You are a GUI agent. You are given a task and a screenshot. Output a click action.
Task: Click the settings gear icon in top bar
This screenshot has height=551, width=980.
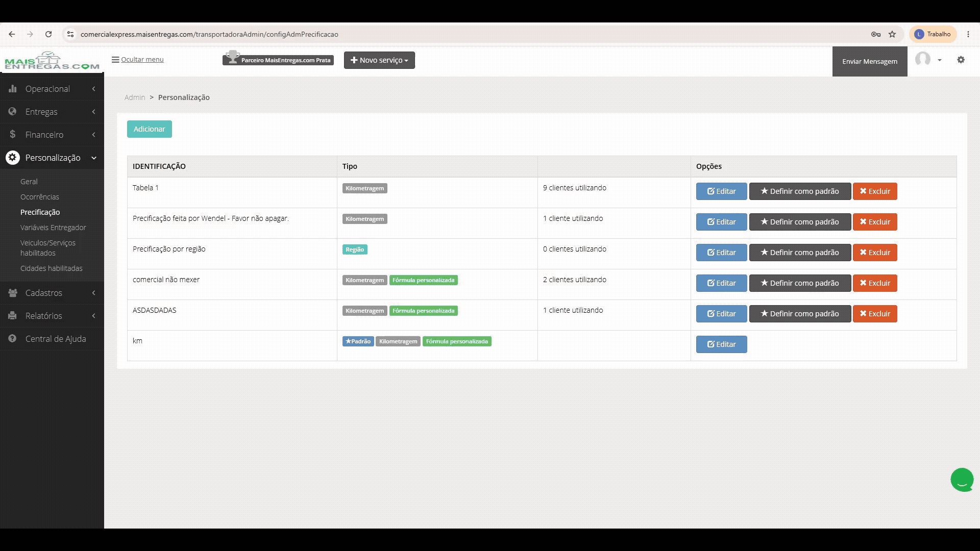coord(961,60)
